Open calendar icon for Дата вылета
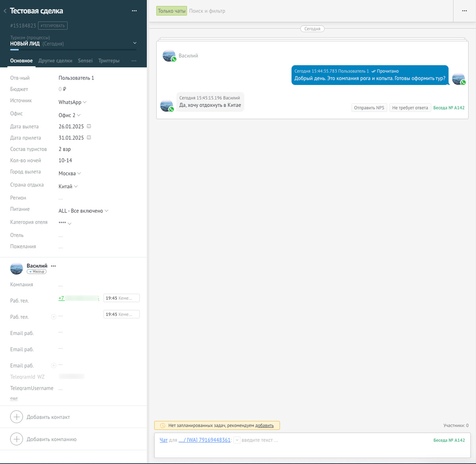476x464 pixels. 89,126
